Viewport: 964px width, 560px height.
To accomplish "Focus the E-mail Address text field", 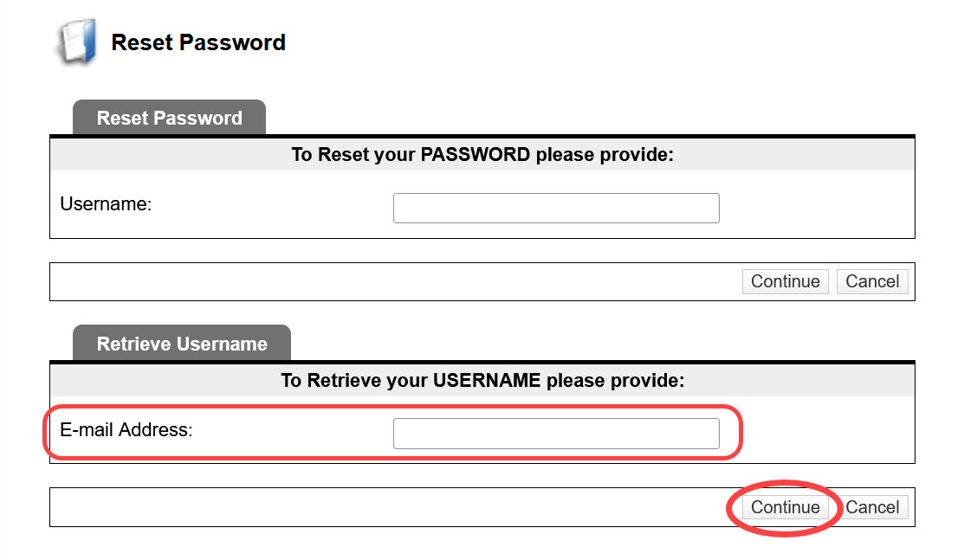I will pos(556,434).
